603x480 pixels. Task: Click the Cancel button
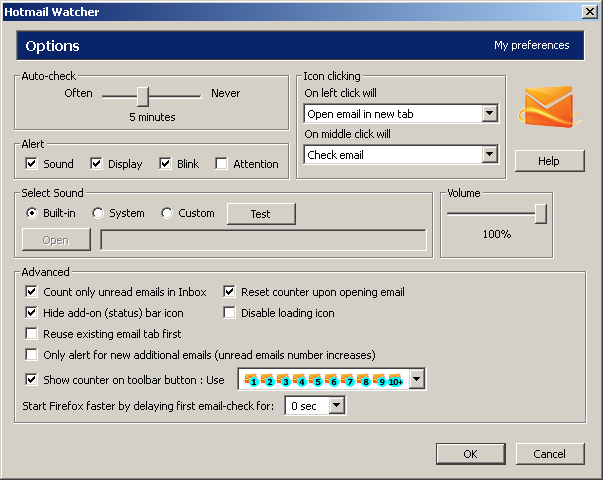point(550,454)
